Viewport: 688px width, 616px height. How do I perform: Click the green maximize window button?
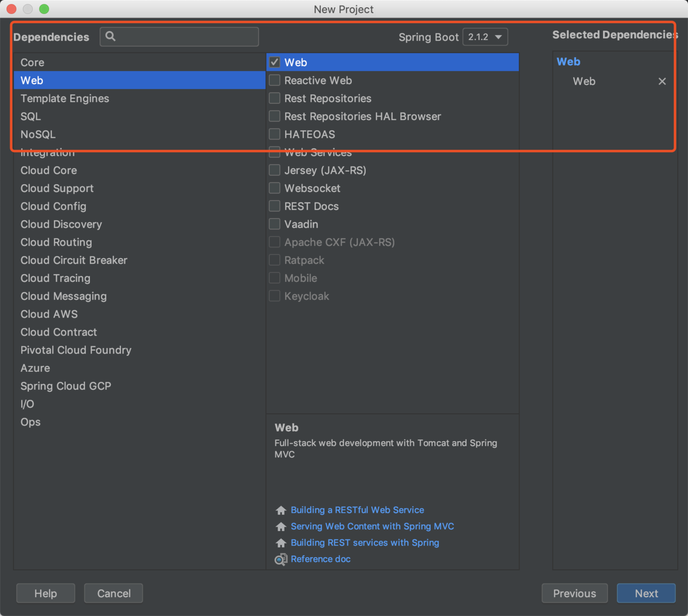point(44,9)
